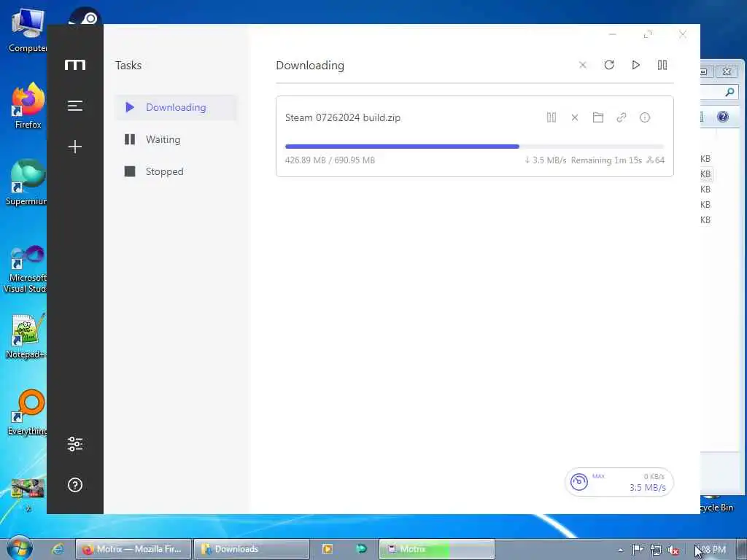Remove the Steam 07262024 build.zip task
747x560 pixels.
575,117
